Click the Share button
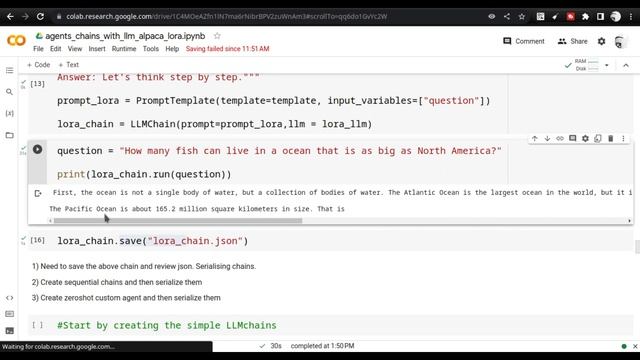The width and height of the screenshot is (640, 360). 572,41
